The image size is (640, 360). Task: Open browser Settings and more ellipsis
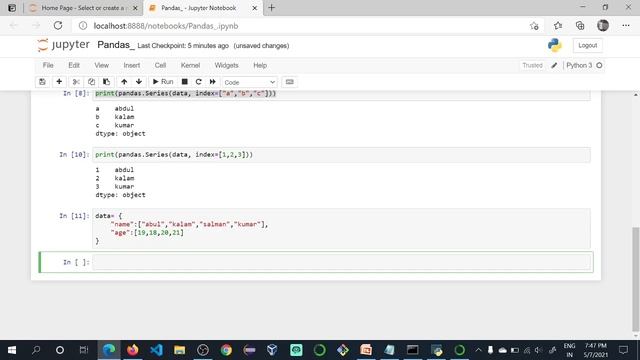626,25
